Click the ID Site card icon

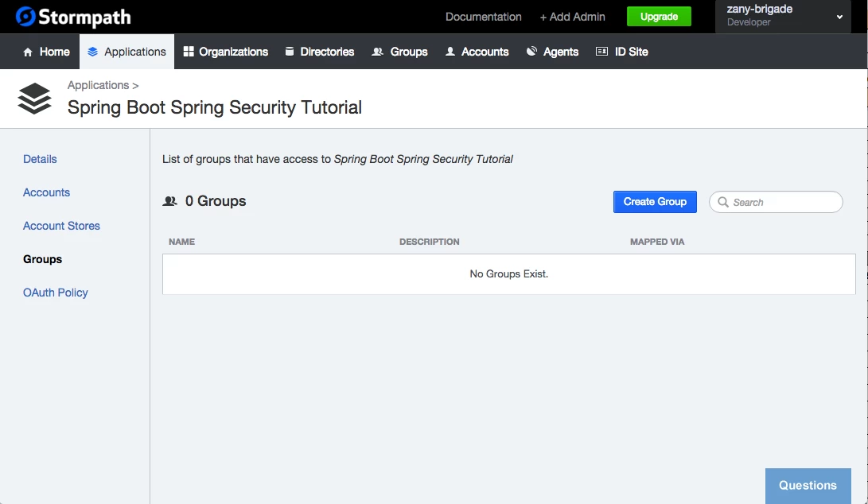(x=601, y=52)
